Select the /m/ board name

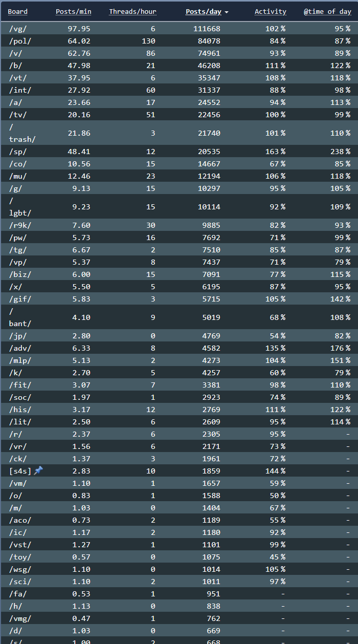(x=16, y=508)
